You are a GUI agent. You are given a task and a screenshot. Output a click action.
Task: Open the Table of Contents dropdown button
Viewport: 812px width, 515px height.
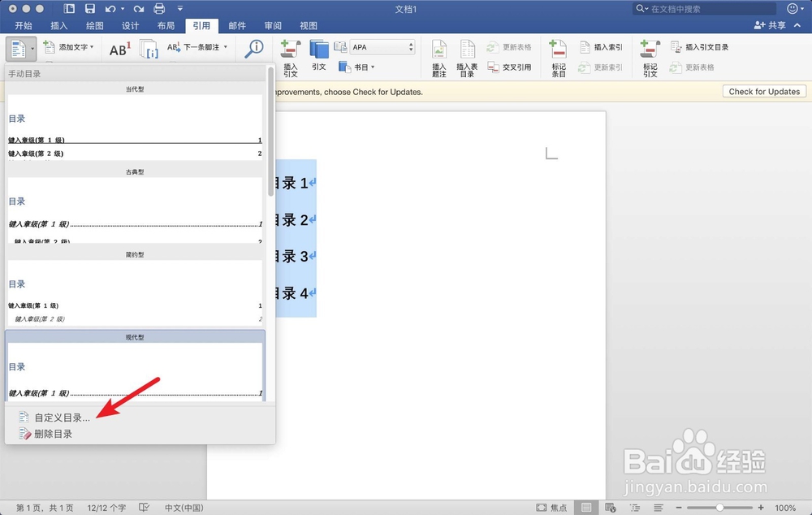(x=21, y=49)
